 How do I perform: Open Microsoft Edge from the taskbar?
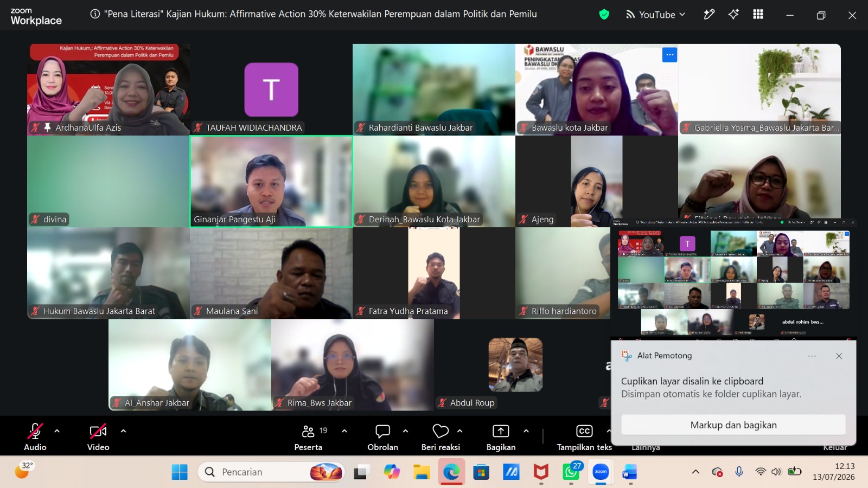451,472
